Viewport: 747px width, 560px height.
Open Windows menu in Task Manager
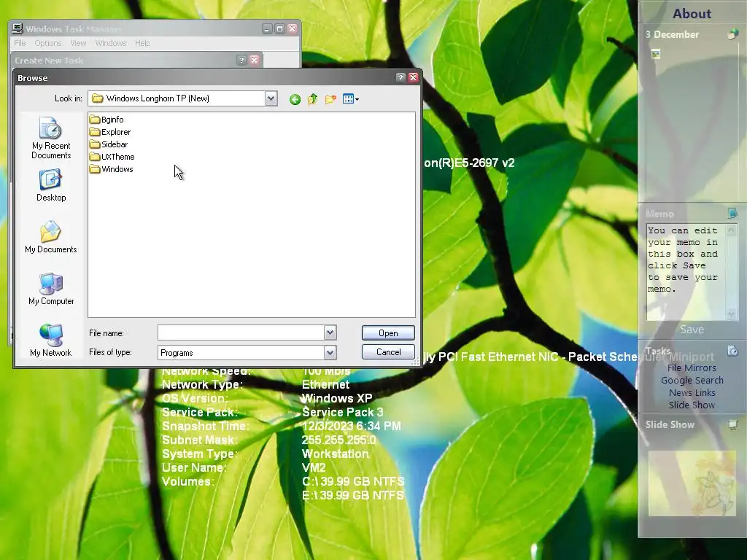[111, 43]
